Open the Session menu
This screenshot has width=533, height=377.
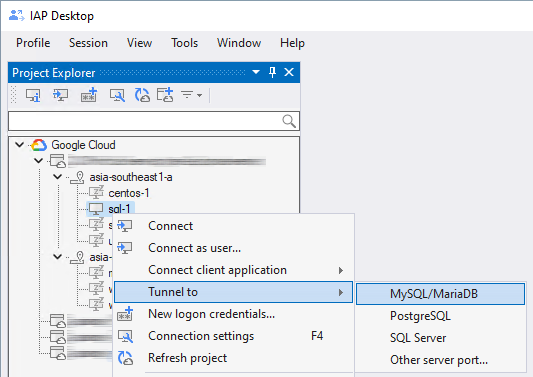(88, 43)
